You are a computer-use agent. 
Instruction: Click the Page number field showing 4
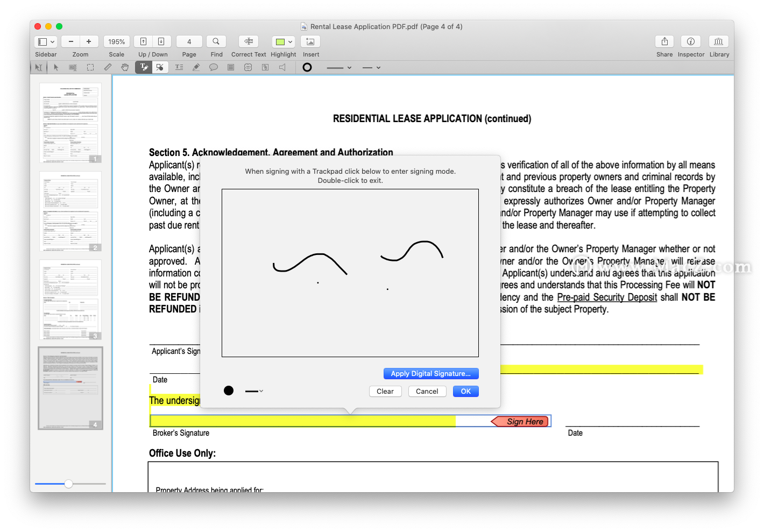click(189, 41)
